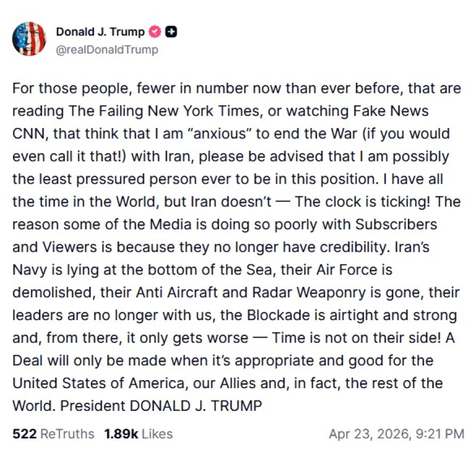The height and width of the screenshot is (453, 476).
Task: Click the Donald J. Trump display name
Action: pyautogui.click(x=100, y=32)
